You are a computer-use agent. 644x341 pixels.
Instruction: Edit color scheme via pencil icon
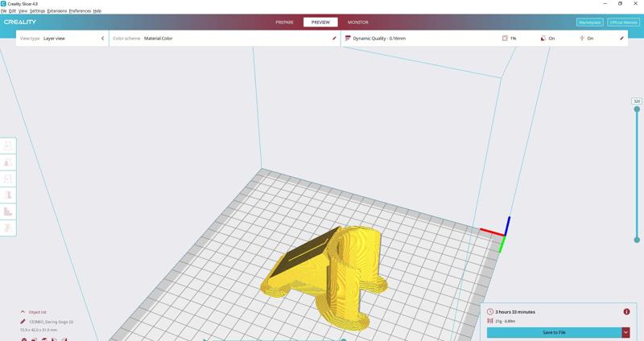pos(334,38)
